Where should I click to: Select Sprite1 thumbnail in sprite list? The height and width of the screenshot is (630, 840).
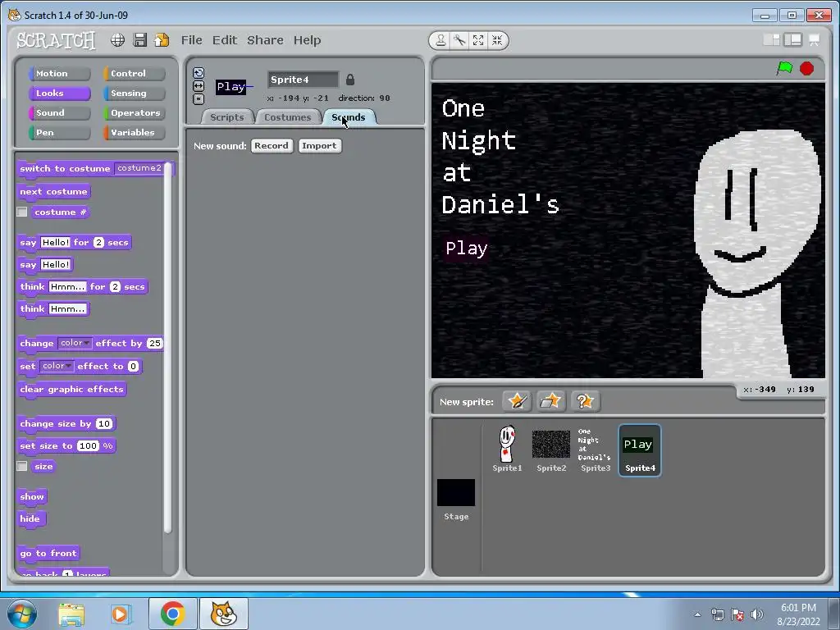point(507,450)
